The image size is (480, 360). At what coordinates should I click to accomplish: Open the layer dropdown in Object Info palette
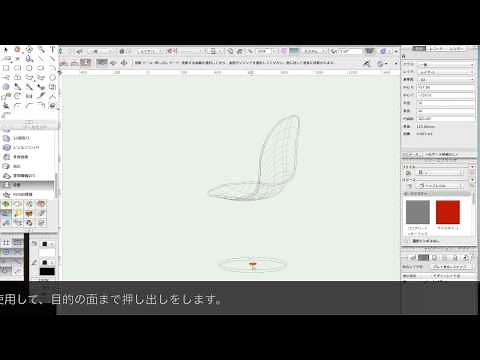coord(445,72)
